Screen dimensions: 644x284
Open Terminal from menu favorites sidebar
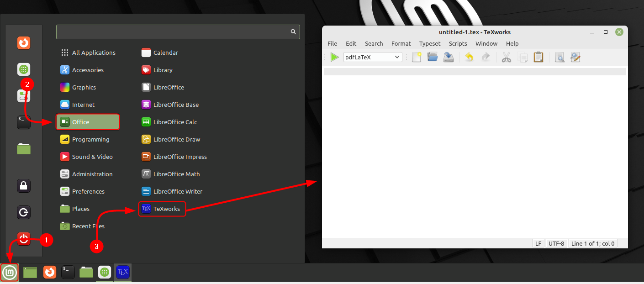pos(24,122)
